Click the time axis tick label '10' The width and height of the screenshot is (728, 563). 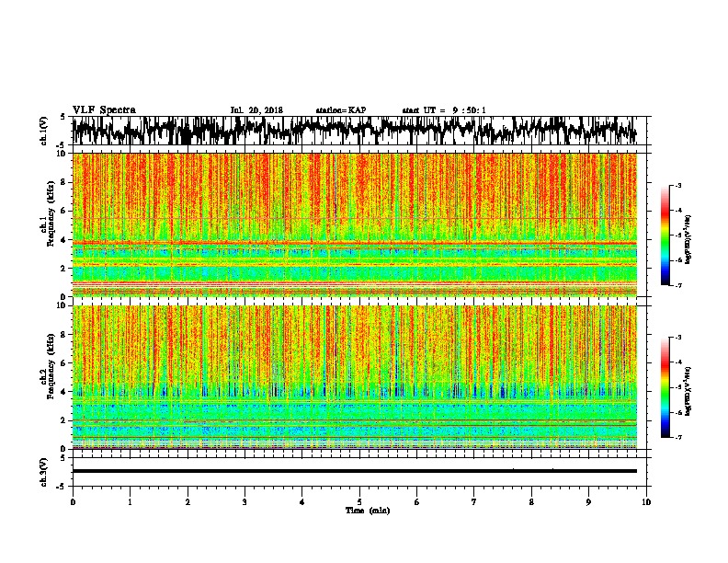click(x=646, y=502)
